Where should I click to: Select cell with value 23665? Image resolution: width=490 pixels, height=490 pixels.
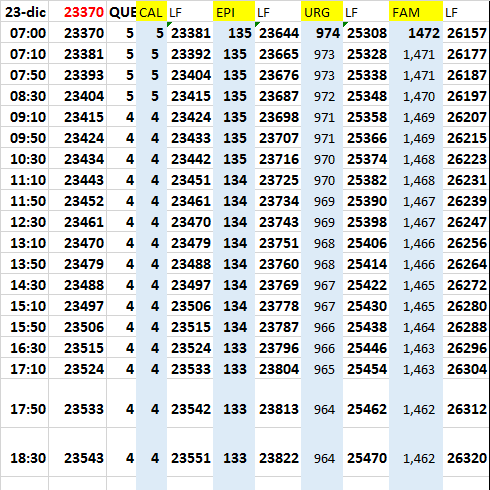pos(278,54)
